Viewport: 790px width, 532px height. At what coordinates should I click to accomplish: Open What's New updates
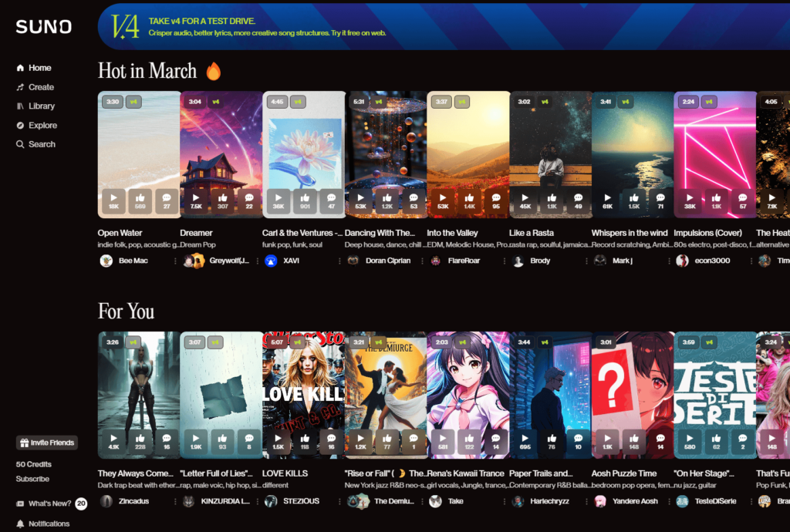coord(49,503)
